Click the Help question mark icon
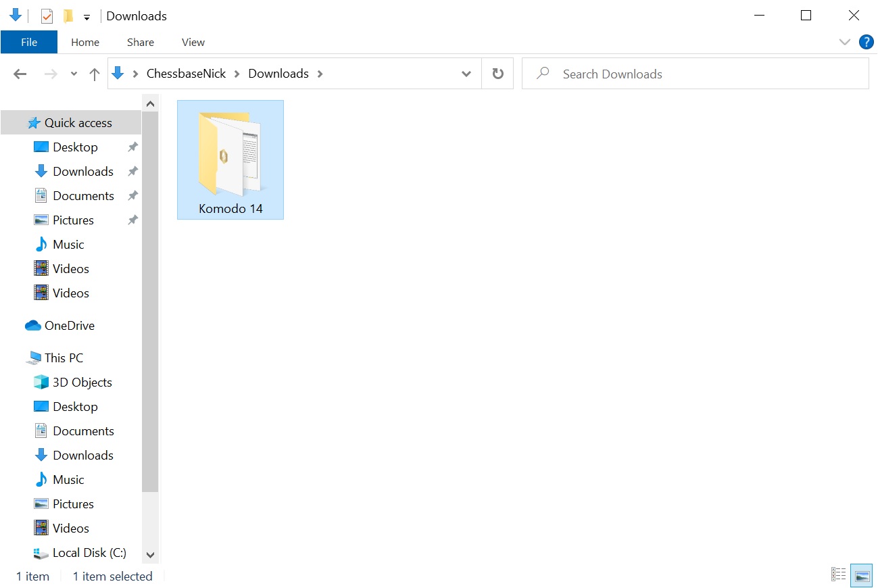 click(x=866, y=42)
